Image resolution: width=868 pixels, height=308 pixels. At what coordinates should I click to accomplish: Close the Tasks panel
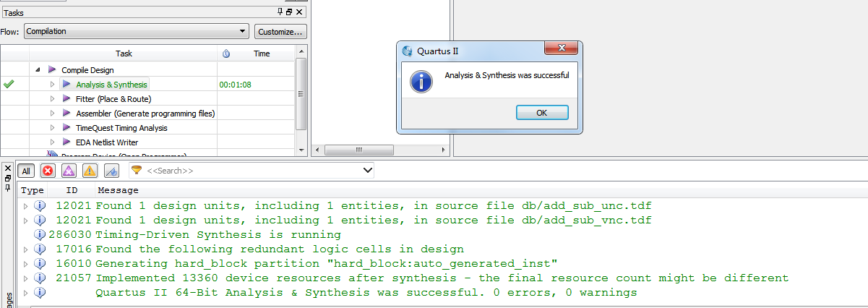299,12
